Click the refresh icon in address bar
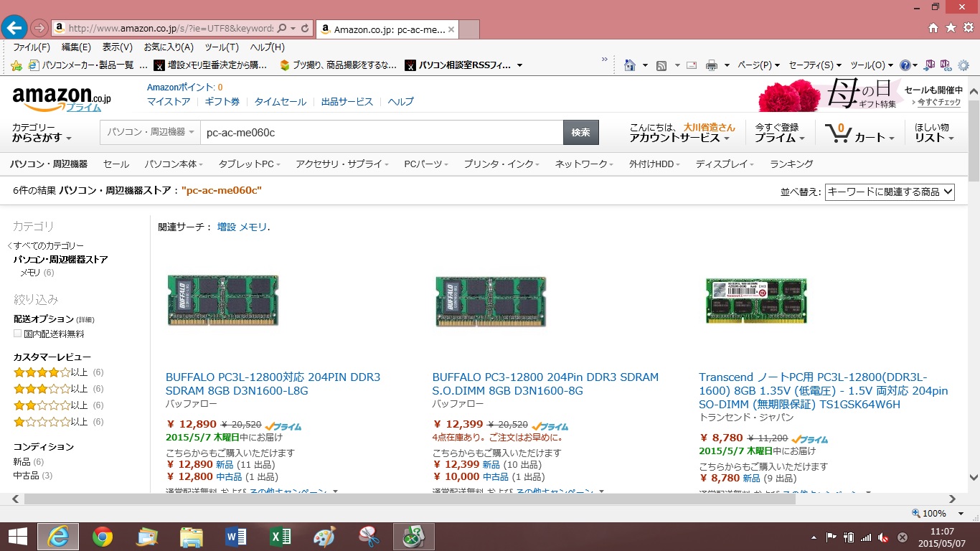 (x=305, y=29)
